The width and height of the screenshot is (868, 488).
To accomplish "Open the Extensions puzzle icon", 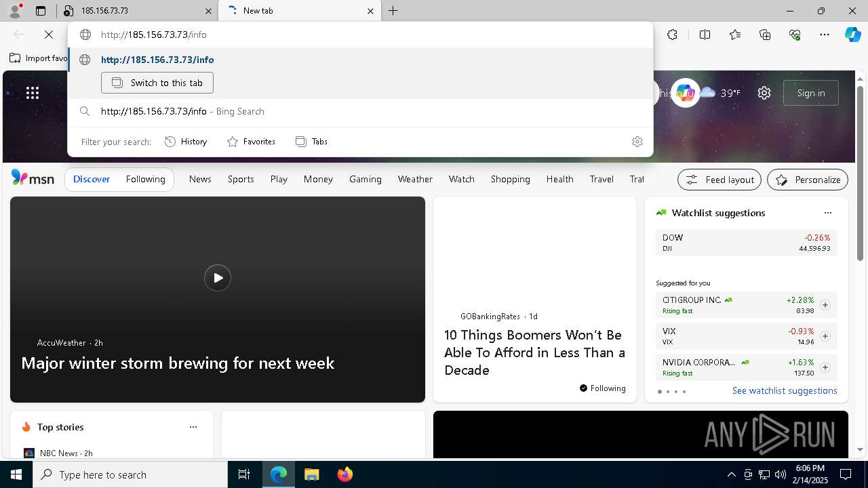I will pos(672,35).
